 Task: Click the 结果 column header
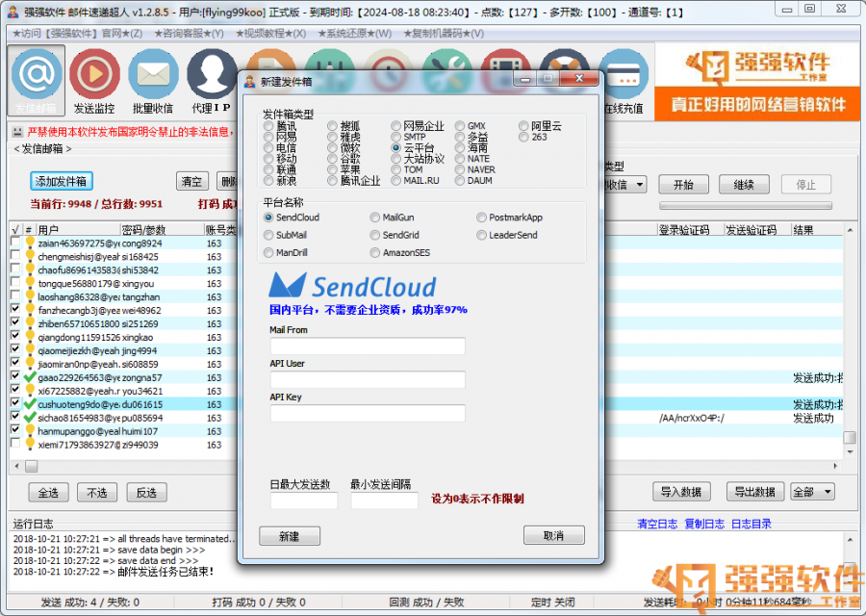(817, 230)
